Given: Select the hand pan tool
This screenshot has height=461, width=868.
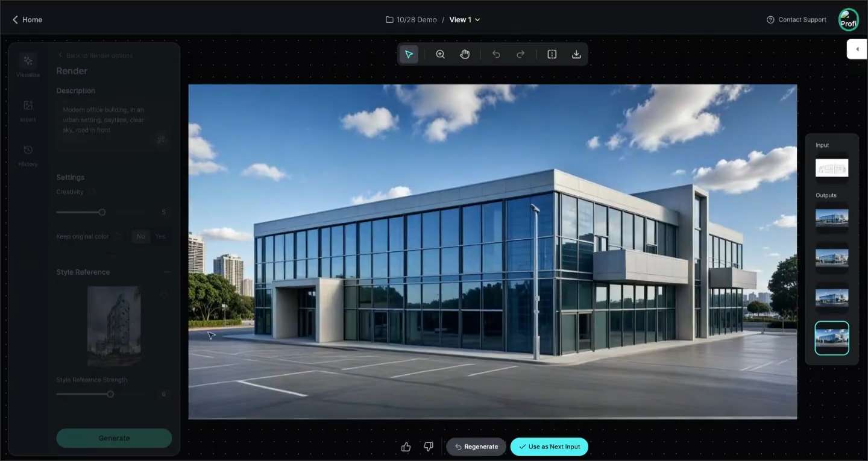Looking at the screenshot, I should point(465,54).
